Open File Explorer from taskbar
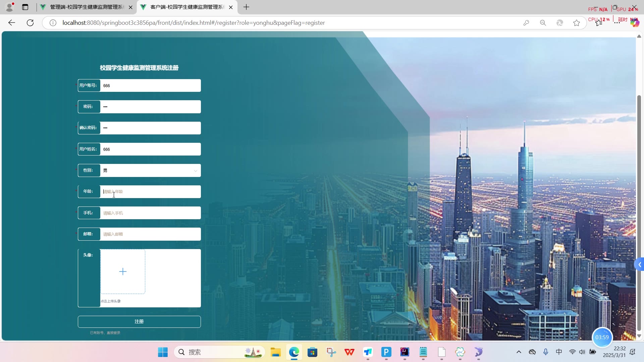 [x=275, y=352]
